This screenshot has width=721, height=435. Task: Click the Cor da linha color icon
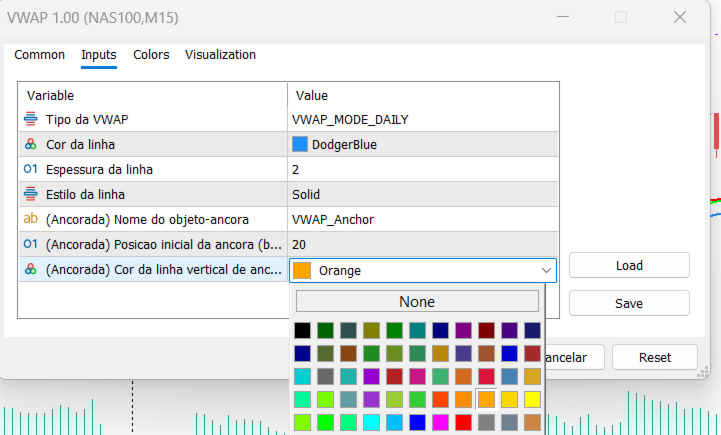coord(30,144)
